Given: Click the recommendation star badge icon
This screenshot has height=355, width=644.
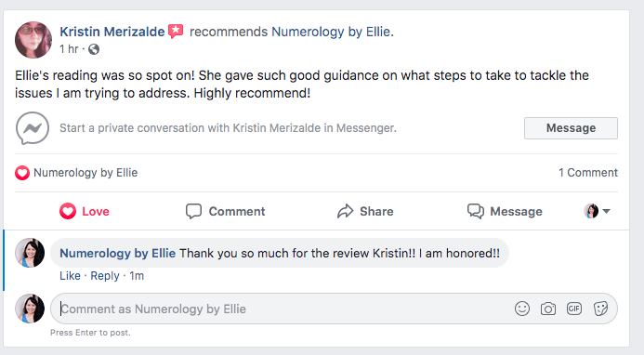Looking at the screenshot, I should (176, 32).
